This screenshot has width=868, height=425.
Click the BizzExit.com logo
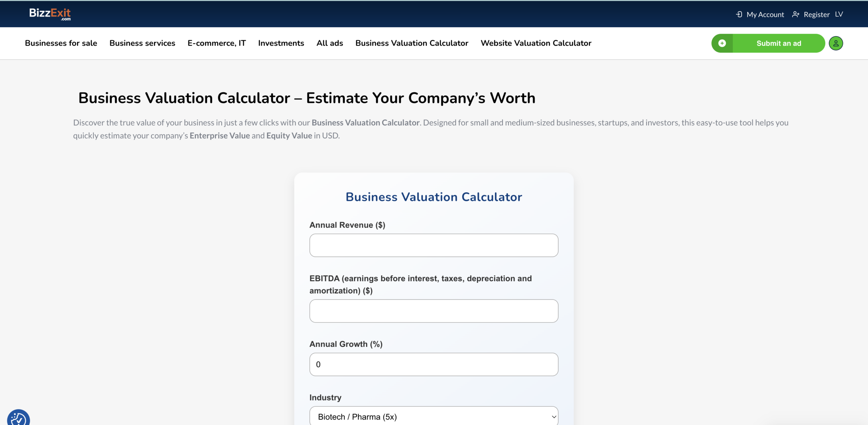click(50, 14)
